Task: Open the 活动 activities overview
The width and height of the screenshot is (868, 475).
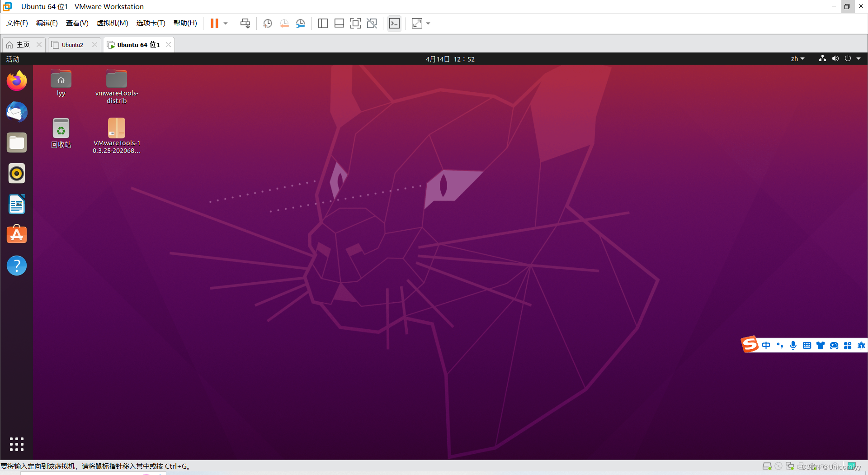Action: 13,59
